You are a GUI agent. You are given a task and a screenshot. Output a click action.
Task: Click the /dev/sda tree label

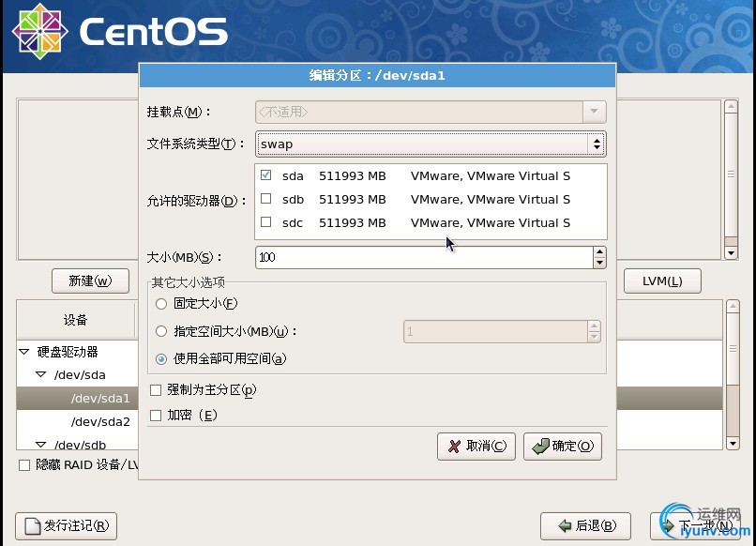point(80,374)
